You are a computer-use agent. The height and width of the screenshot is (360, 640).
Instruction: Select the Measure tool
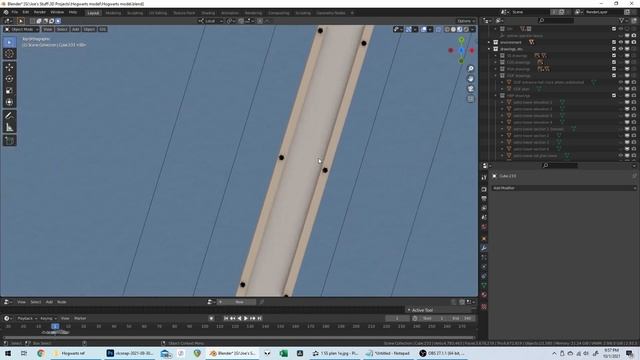(x=9, y=128)
